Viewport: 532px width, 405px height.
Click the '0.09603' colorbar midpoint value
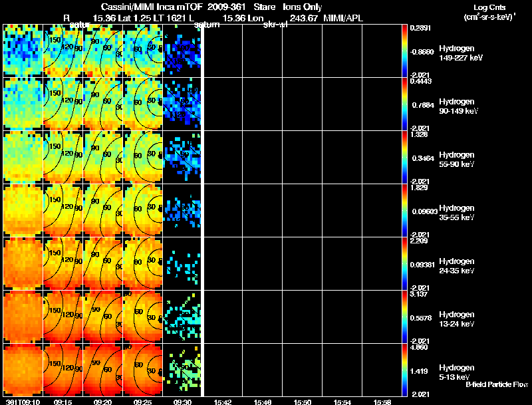point(424,211)
